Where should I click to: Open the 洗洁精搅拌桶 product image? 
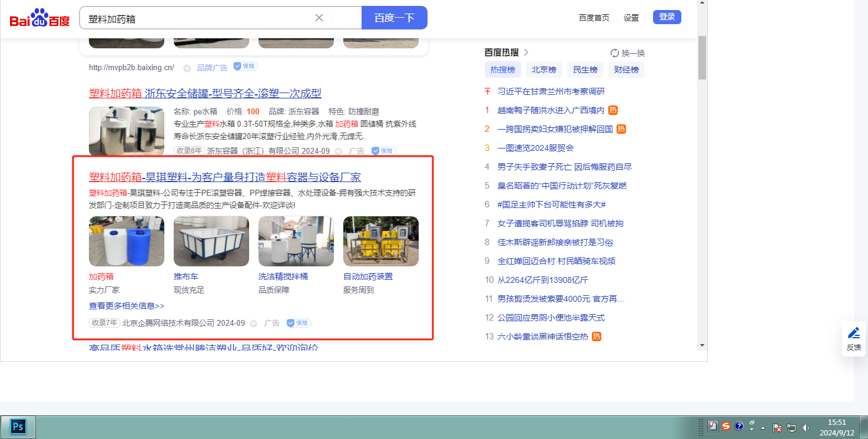(x=296, y=242)
